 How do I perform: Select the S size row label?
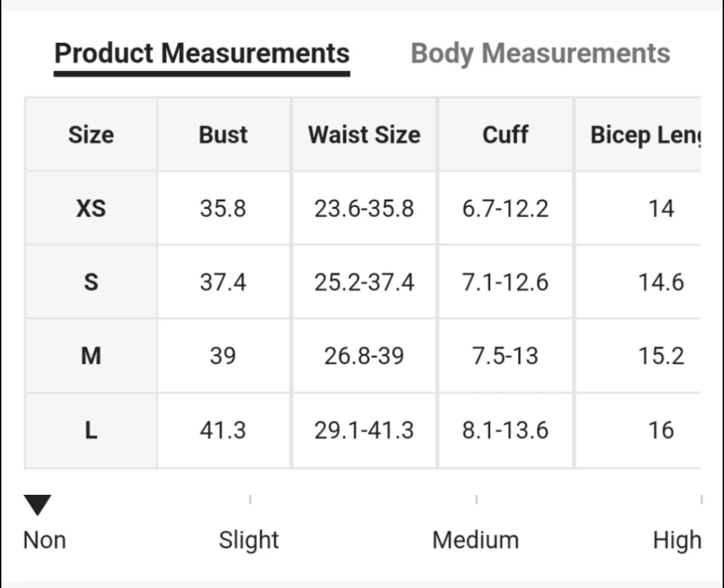click(x=91, y=282)
